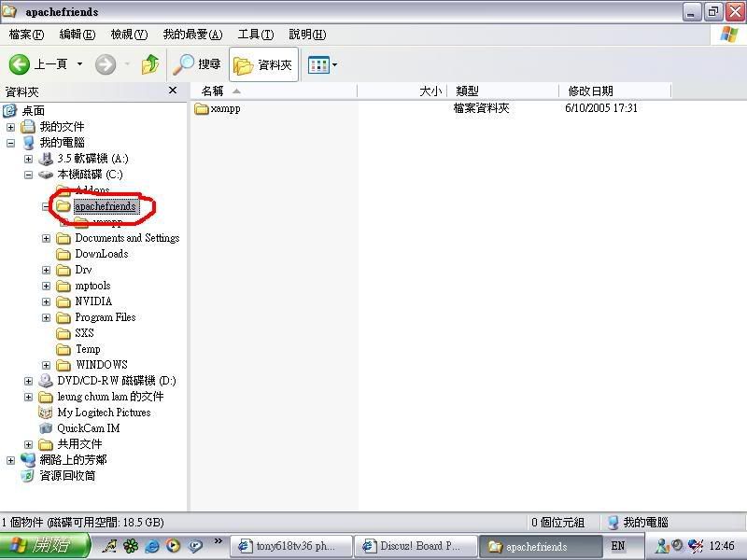Expand the Documents and Settings node

[x=46, y=238]
